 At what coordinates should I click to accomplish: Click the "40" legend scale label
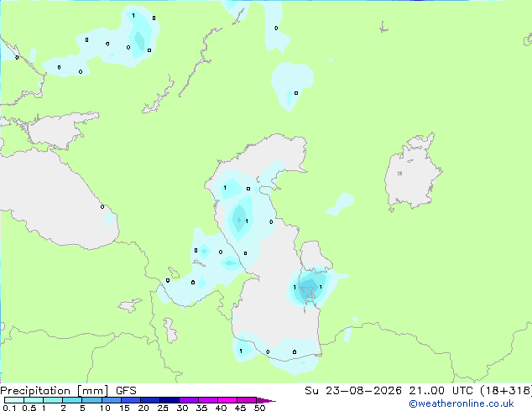point(221,408)
